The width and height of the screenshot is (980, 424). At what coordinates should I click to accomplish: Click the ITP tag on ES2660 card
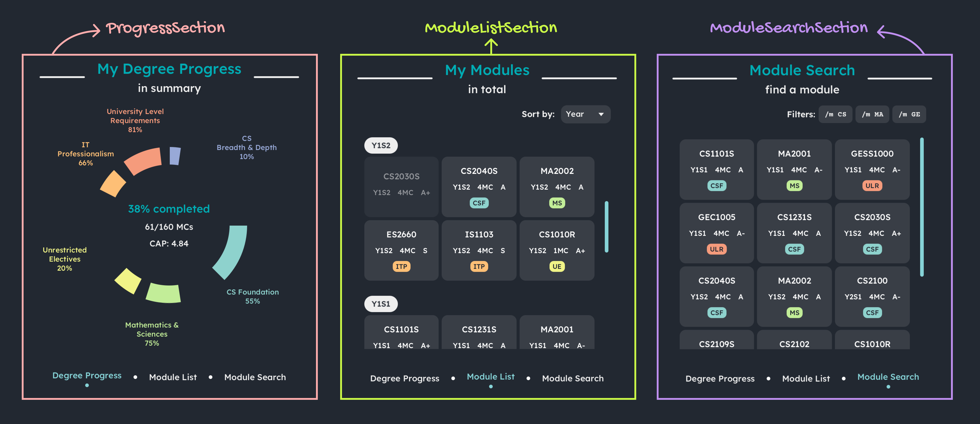(401, 267)
